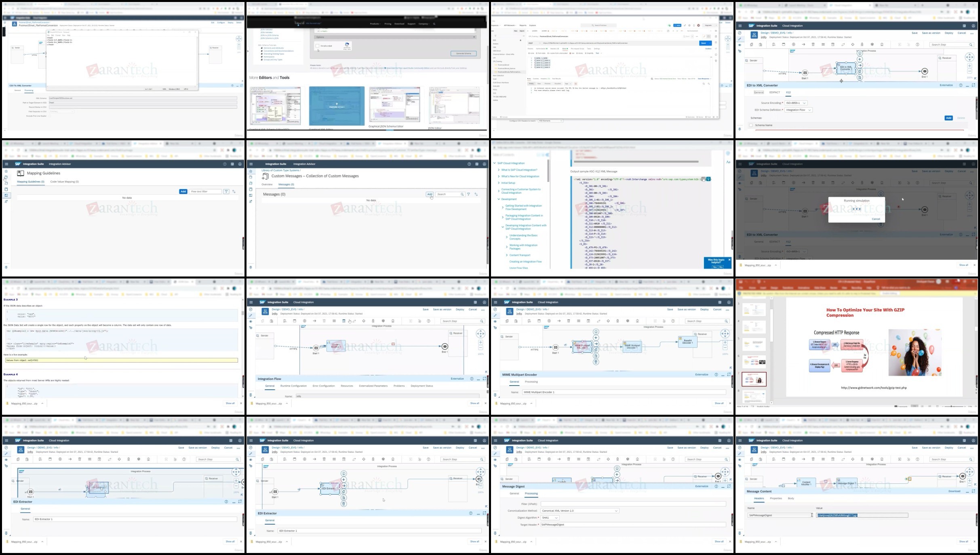Image resolution: width=980 pixels, height=555 pixels.
Task: Open the Overview tab of Custom Messages
Action: (x=267, y=184)
